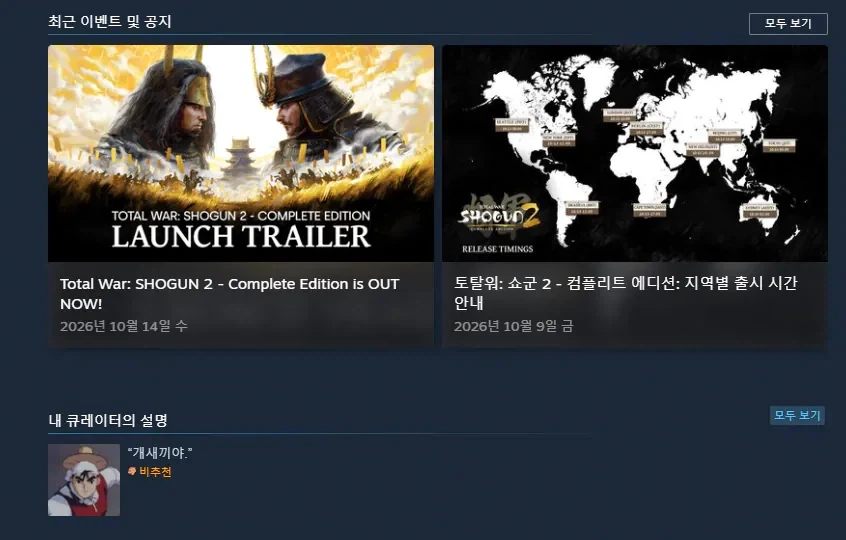Open the Launch Trailer event thumbnail
The width and height of the screenshot is (846, 540).
pyautogui.click(x=241, y=153)
